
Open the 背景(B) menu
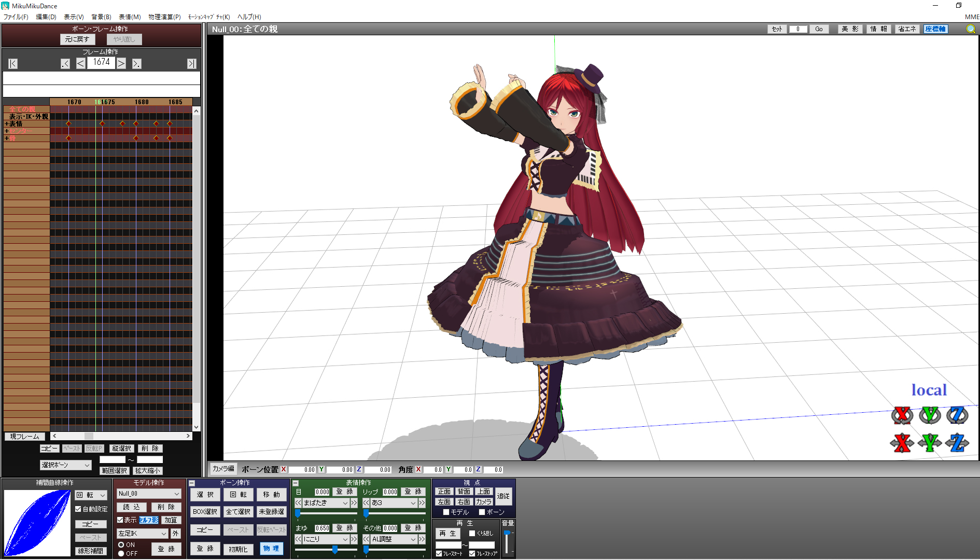pos(101,17)
